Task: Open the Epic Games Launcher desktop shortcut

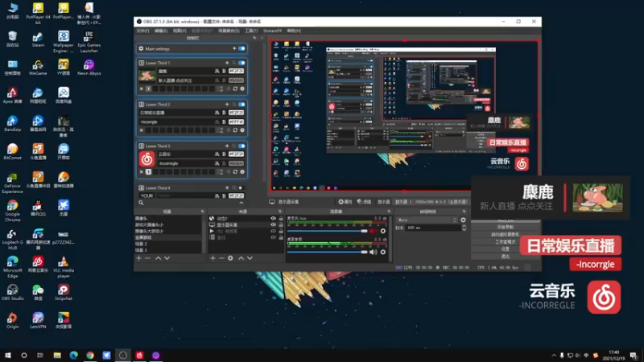Action: pos(89,42)
